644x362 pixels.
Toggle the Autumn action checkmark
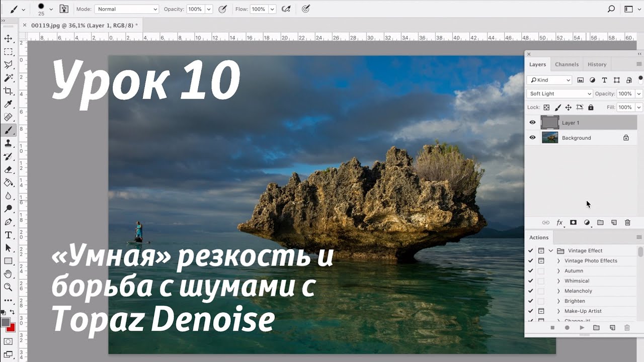click(530, 270)
